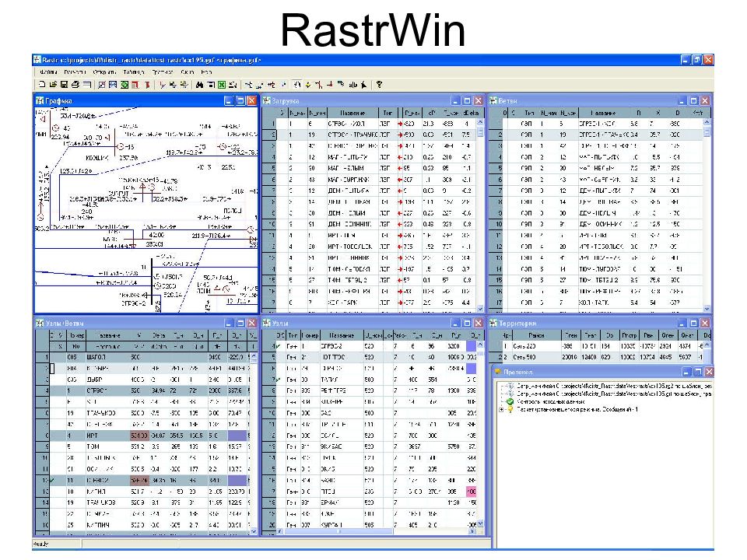Viewport: 747px width, 560px height.
Task: Click the Save diskette toolbar icon
Action: point(64,85)
